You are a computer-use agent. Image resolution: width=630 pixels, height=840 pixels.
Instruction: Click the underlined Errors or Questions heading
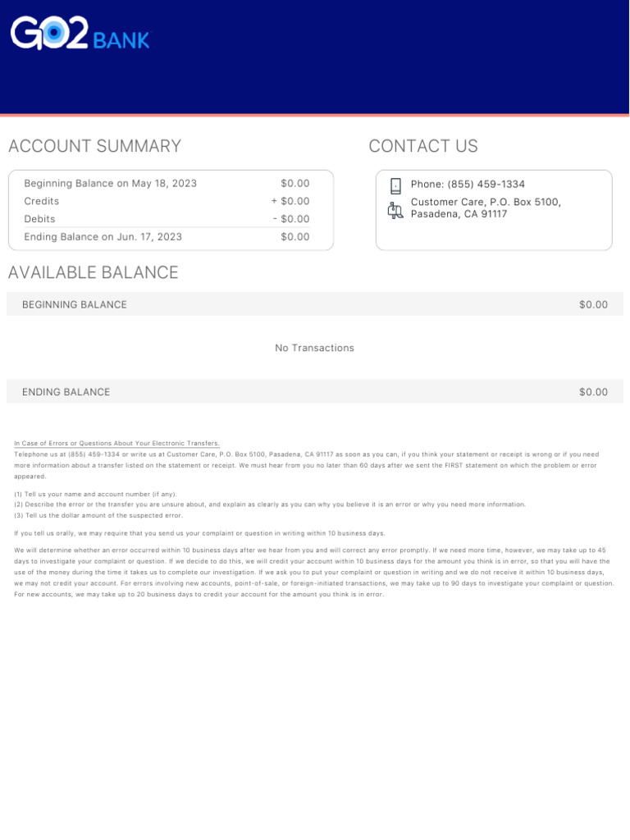click(116, 444)
